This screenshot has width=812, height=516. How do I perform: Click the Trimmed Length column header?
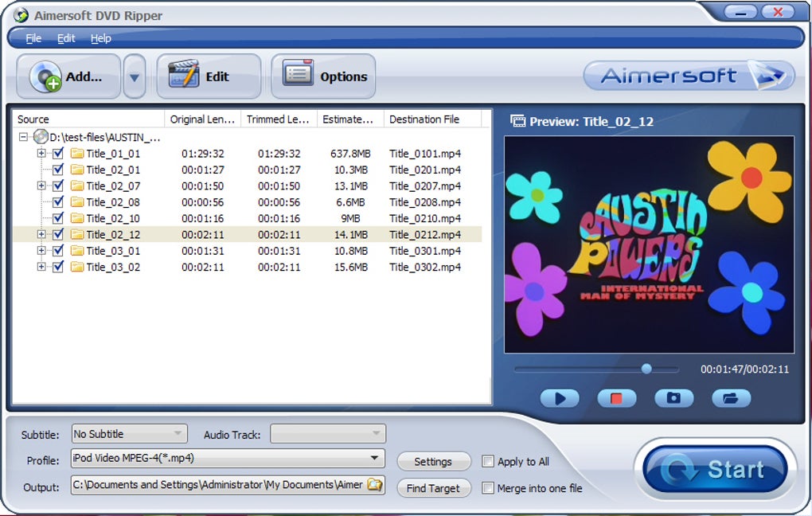pos(279,119)
